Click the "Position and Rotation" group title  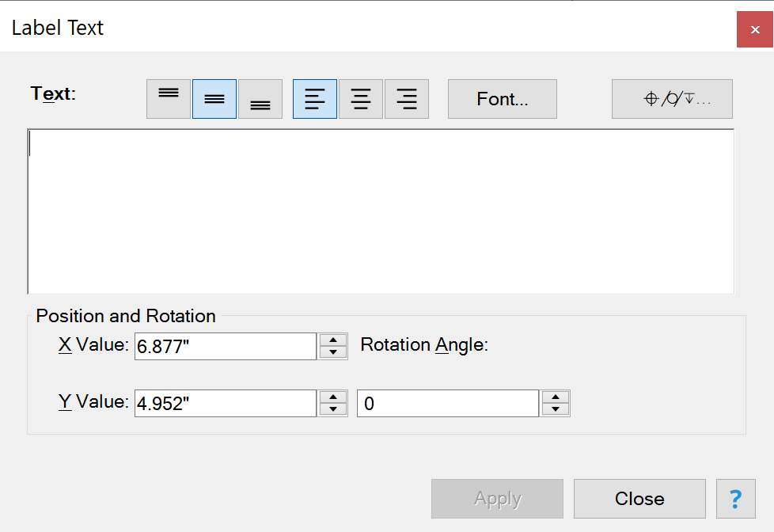pos(126,316)
